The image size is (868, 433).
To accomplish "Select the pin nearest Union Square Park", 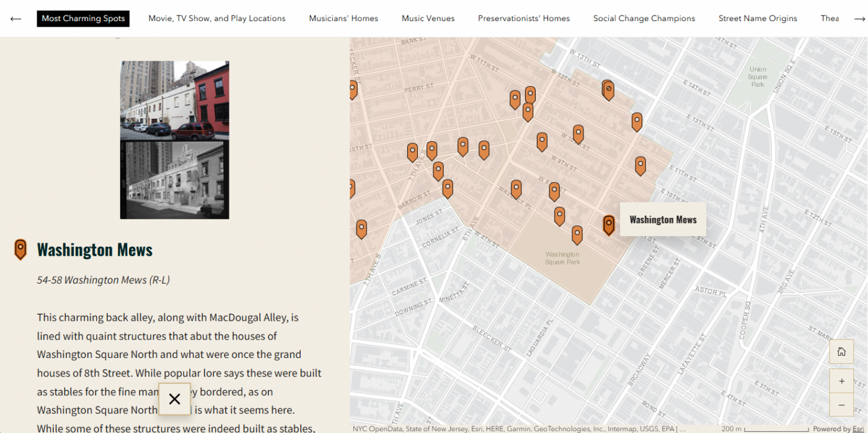I will [637, 121].
